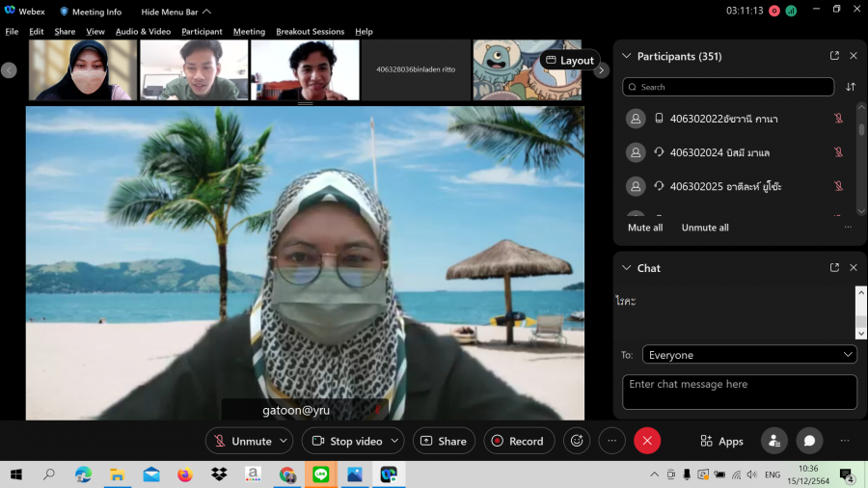Viewport: 868px width, 488px height.
Task: Pop out the Participants panel
Action: (x=834, y=56)
